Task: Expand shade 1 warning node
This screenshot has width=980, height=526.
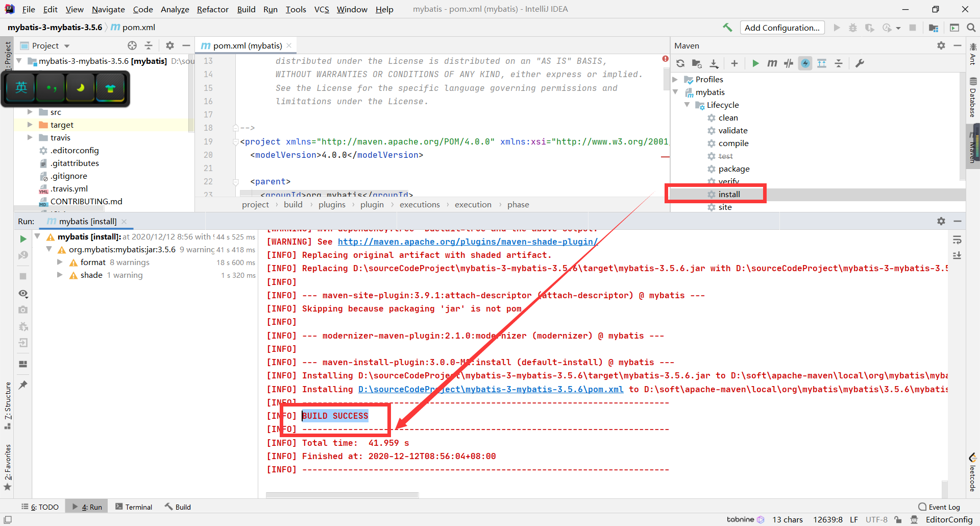Action: pos(60,275)
